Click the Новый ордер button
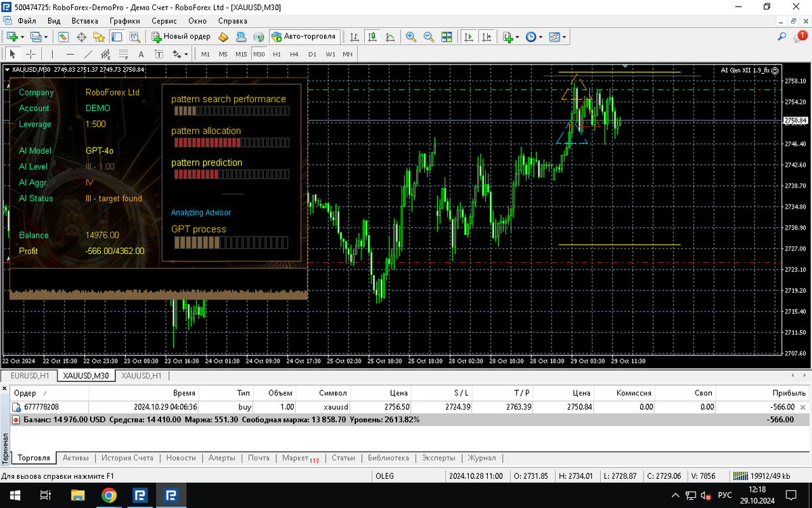812x508 pixels. tap(181, 37)
